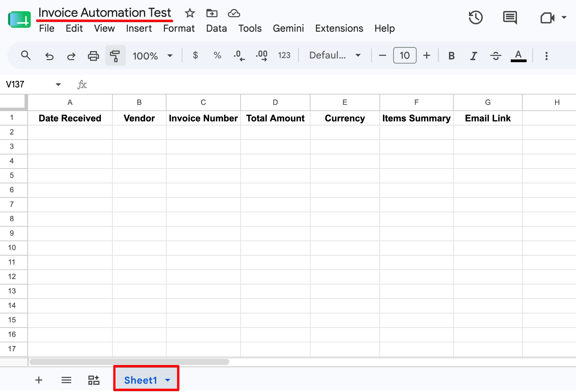This screenshot has width=576, height=392.
Task: Open the text color picker
Action: pyautogui.click(x=518, y=56)
